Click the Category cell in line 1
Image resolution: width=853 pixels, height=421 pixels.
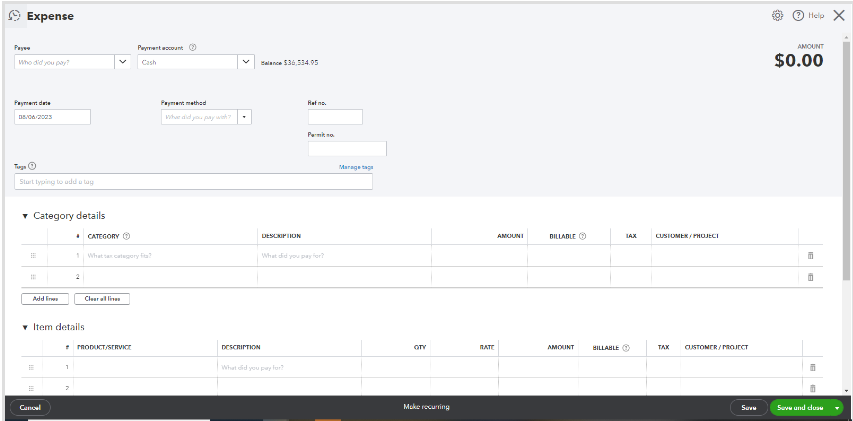click(170, 256)
